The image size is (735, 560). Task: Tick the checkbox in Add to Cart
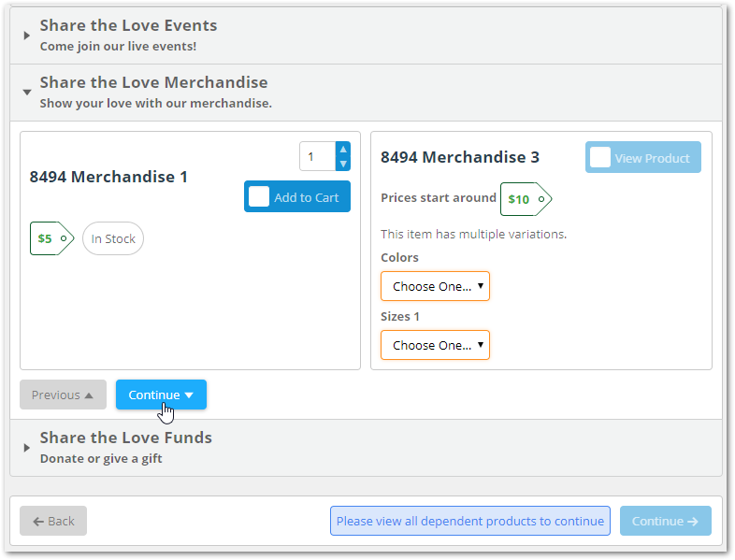tap(259, 196)
